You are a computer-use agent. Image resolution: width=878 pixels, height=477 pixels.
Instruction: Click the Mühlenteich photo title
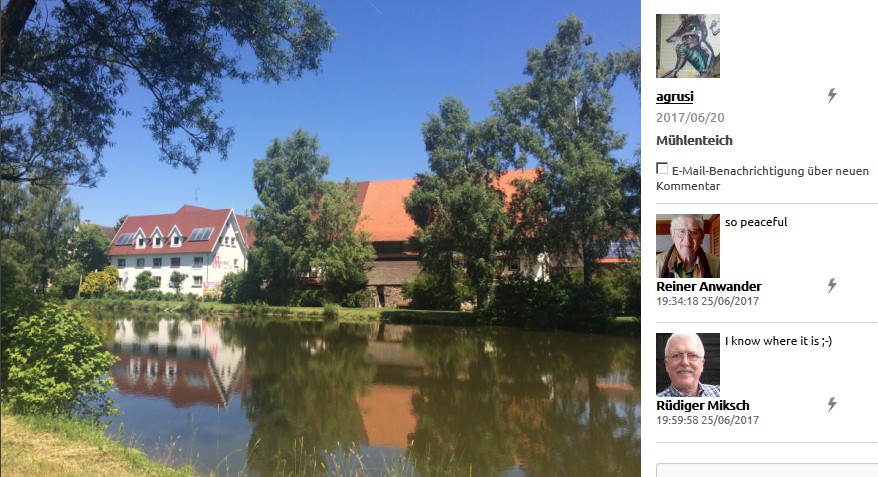694,141
